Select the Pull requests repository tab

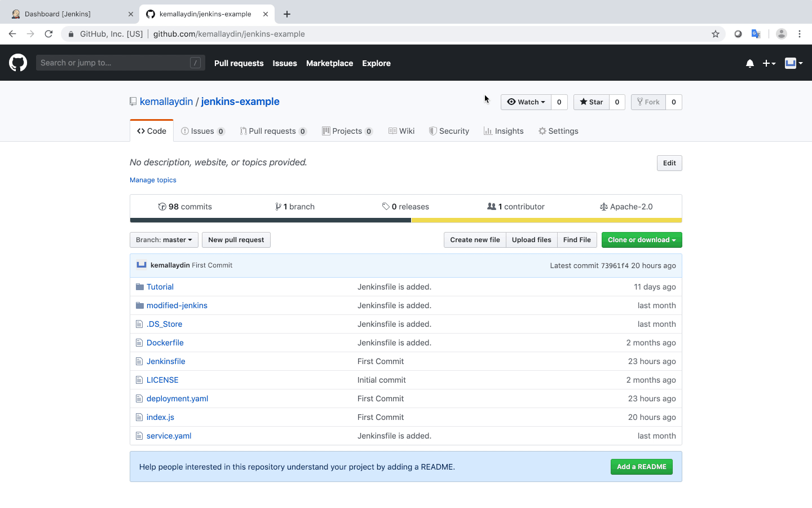[x=273, y=131]
